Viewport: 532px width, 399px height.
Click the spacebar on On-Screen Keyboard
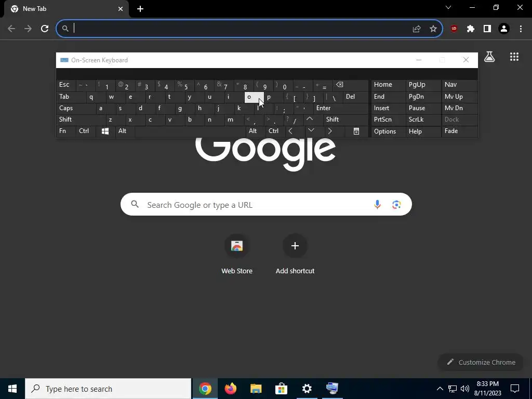coord(190,131)
